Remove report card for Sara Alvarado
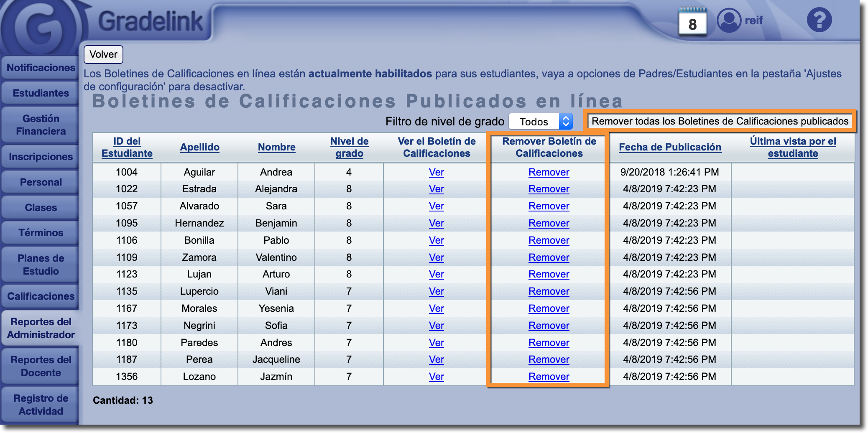 (549, 206)
